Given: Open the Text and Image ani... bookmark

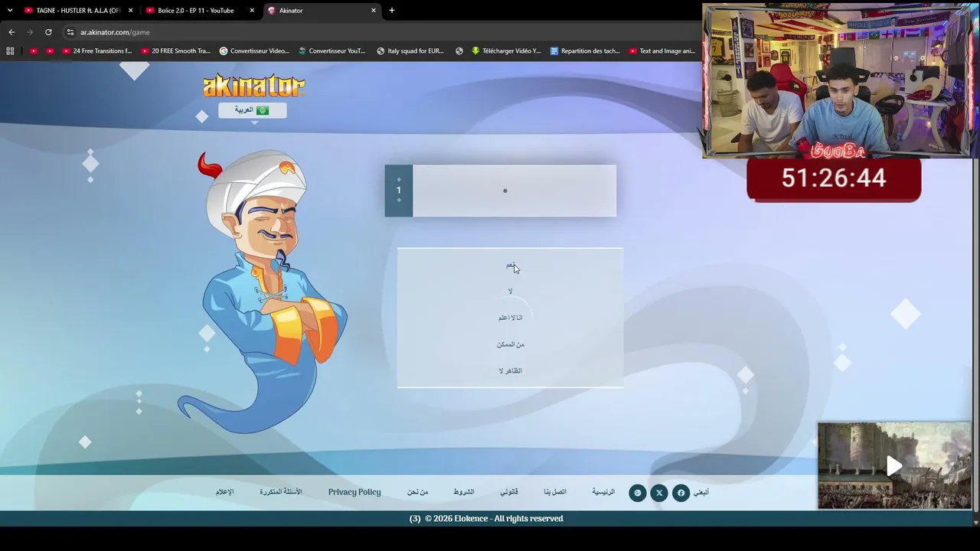Looking at the screenshot, I should click(x=662, y=51).
